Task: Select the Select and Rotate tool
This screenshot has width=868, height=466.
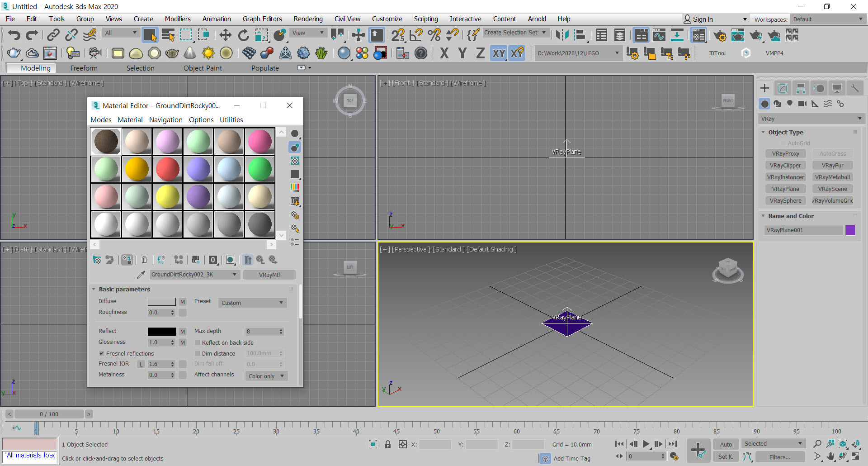Action: click(243, 35)
